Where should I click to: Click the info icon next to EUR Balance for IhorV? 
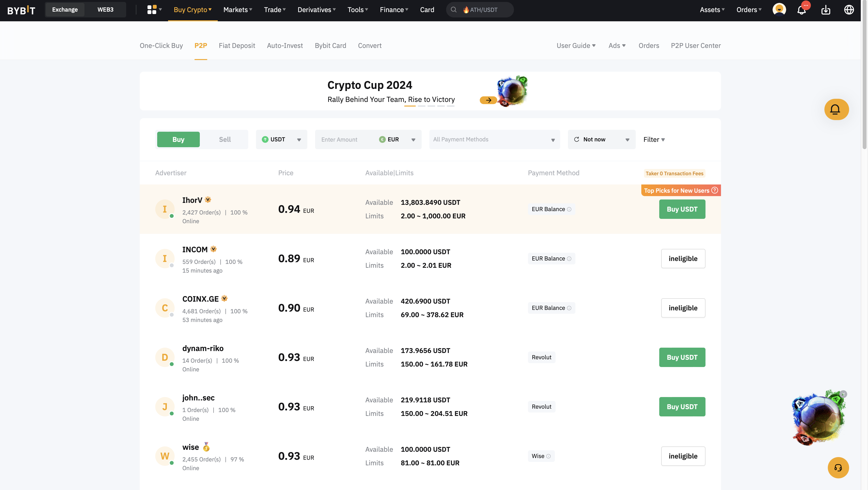point(569,209)
